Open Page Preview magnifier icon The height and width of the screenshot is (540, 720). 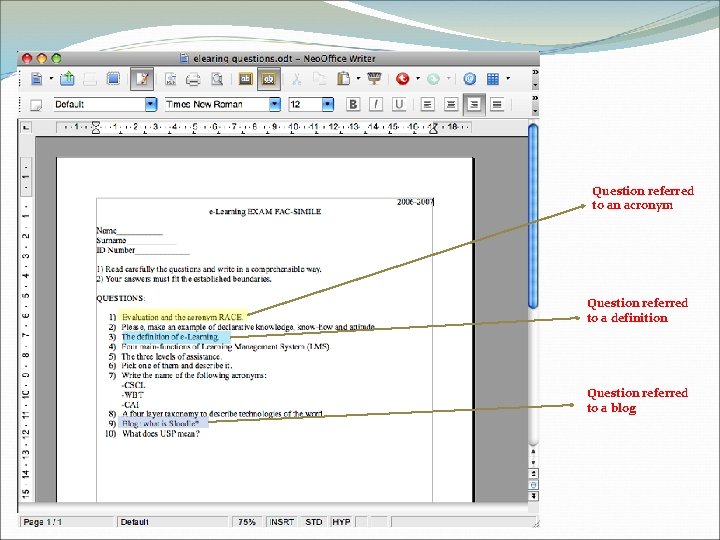click(x=217, y=79)
